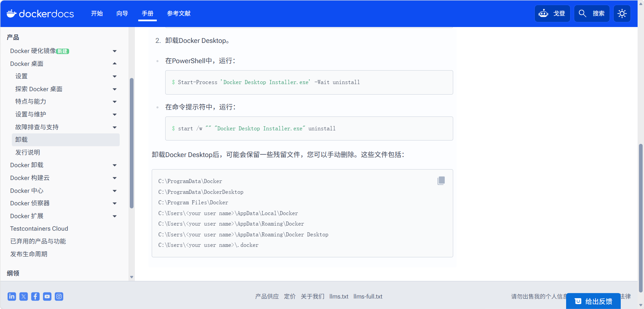Click the 产品 sidebar heading
Screen dimensions: 644x309
(13, 37)
